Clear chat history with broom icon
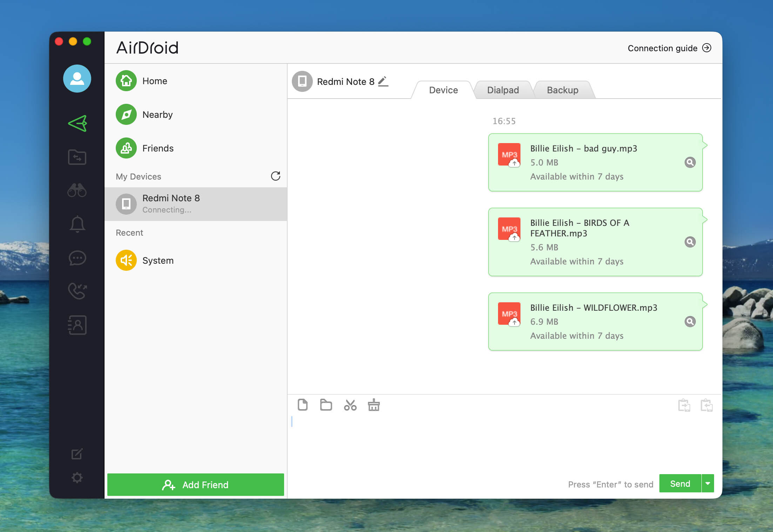Viewport: 773px width, 532px height. [x=374, y=405]
